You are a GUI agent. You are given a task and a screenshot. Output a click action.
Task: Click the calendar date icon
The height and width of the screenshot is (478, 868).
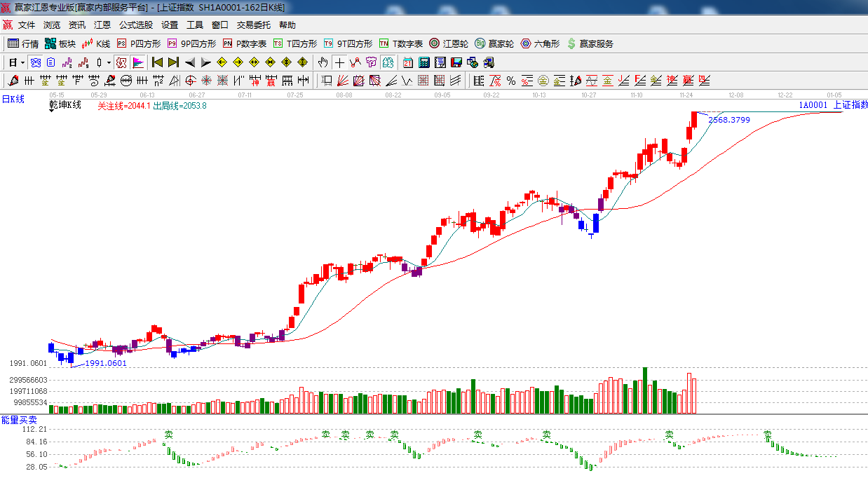(x=407, y=62)
